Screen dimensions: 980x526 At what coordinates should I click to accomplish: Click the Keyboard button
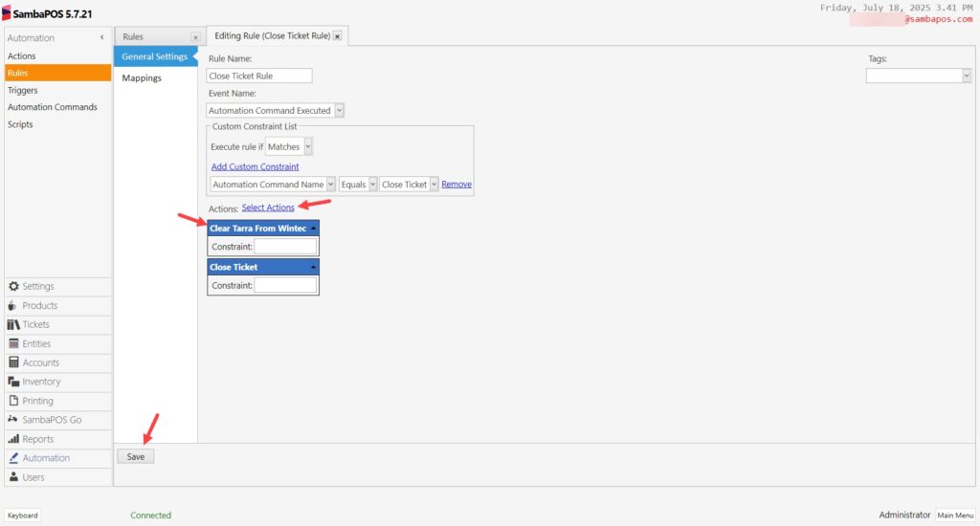coord(23,515)
